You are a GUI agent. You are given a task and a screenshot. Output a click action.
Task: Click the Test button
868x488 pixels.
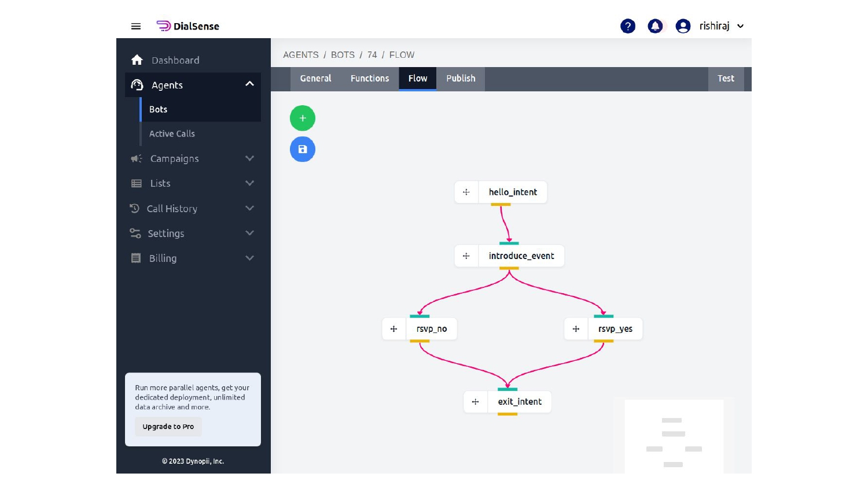[726, 79]
